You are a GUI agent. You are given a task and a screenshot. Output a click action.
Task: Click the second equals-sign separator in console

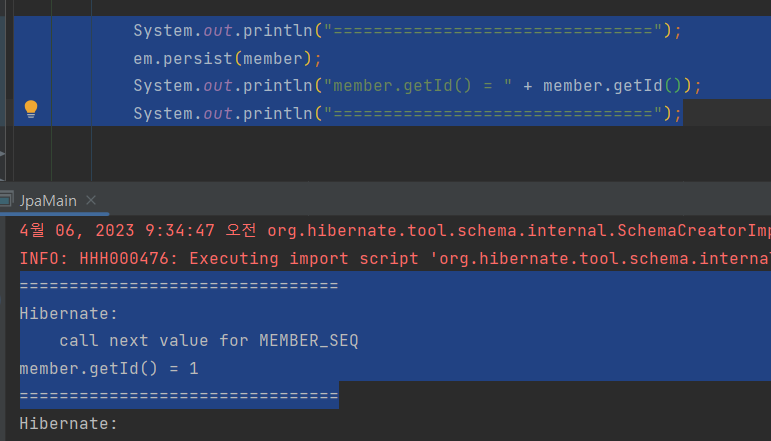tap(179, 396)
